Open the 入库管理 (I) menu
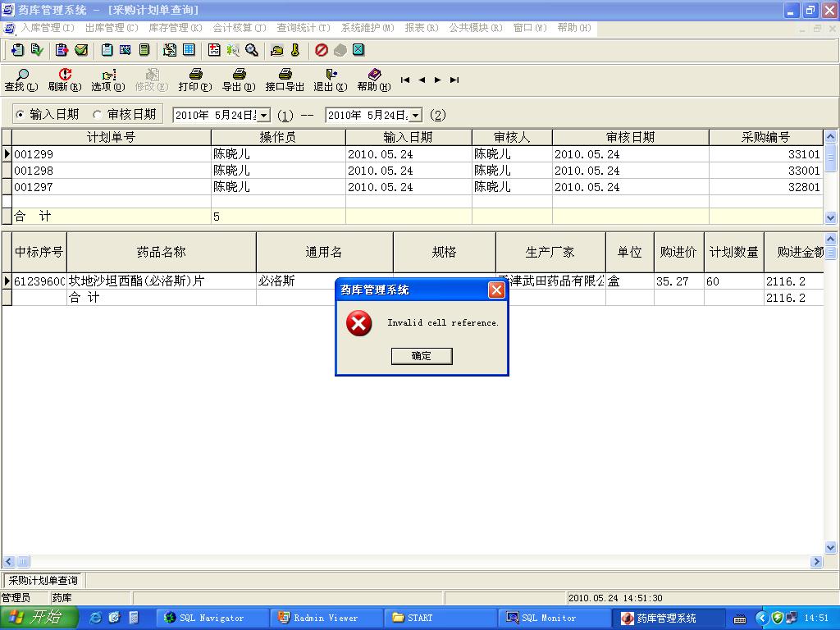Image resolution: width=840 pixels, height=630 pixels. [x=47, y=28]
